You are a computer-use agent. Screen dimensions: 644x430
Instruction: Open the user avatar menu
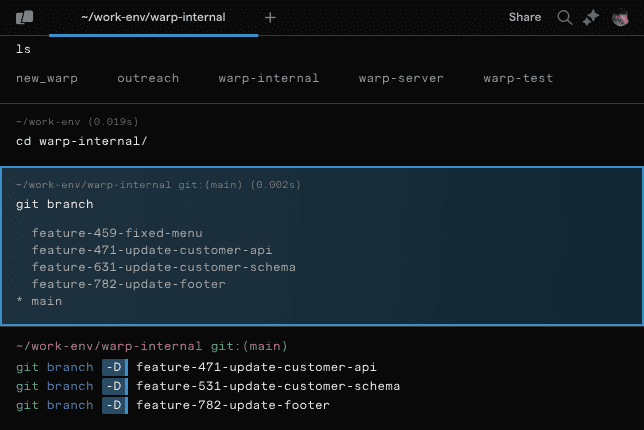(x=620, y=18)
